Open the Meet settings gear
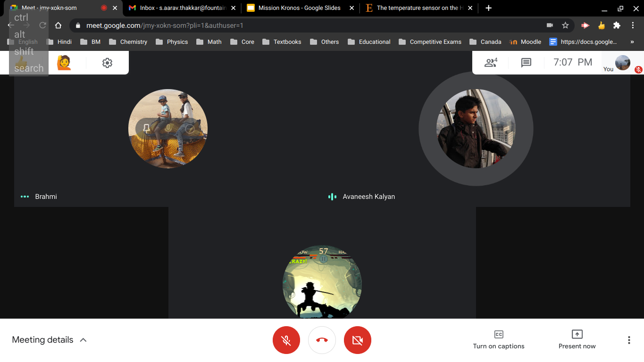Viewport: 644px width, 362px height. pyautogui.click(x=108, y=63)
